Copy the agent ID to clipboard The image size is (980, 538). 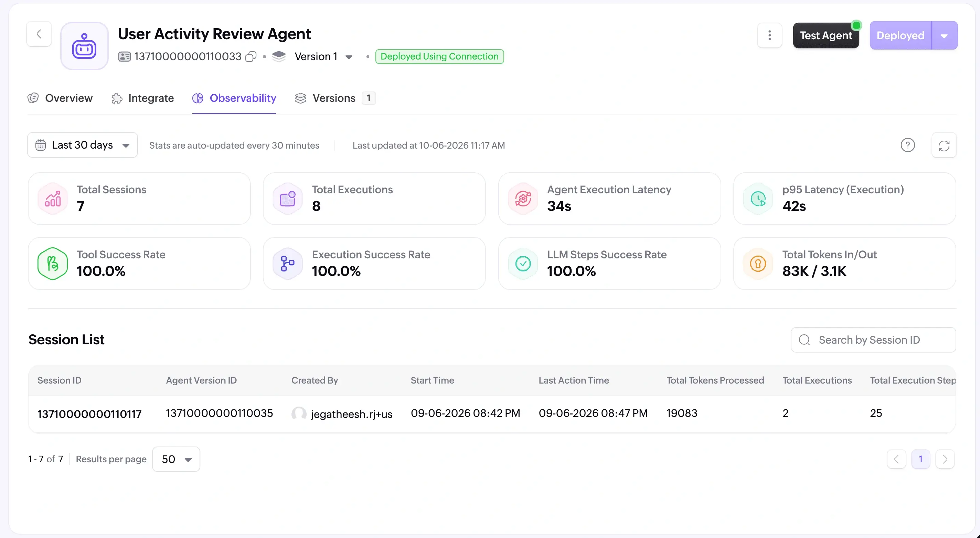(251, 57)
